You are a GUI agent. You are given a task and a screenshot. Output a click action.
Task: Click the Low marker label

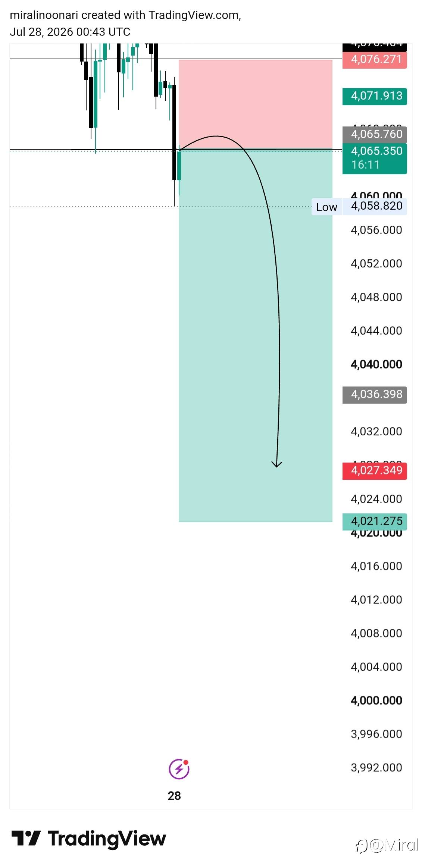(326, 207)
